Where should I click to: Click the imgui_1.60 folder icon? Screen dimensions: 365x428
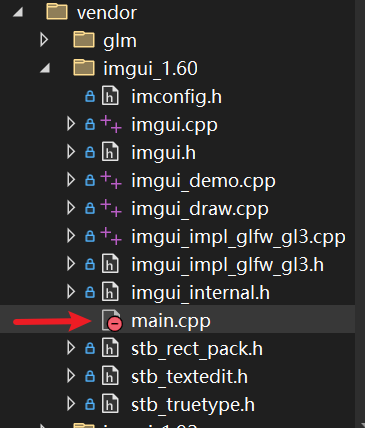[x=84, y=68]
